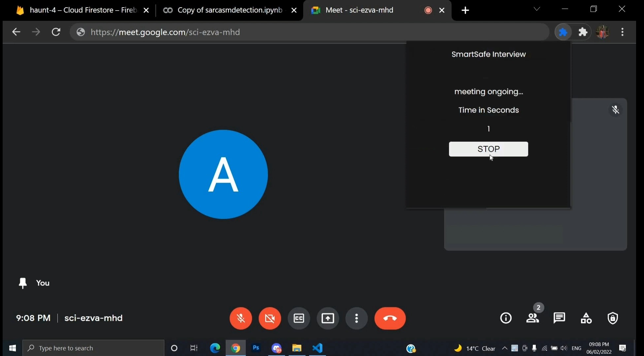Open the in-call chat panel
Image resolution: width=644 pixels, height=356 pixels.
tap(559, 318)
